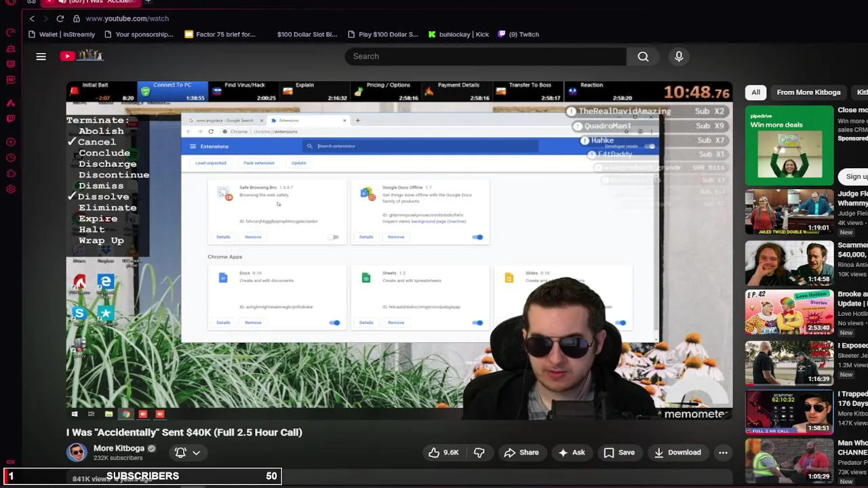Go to YouTube home via logo

81,56
